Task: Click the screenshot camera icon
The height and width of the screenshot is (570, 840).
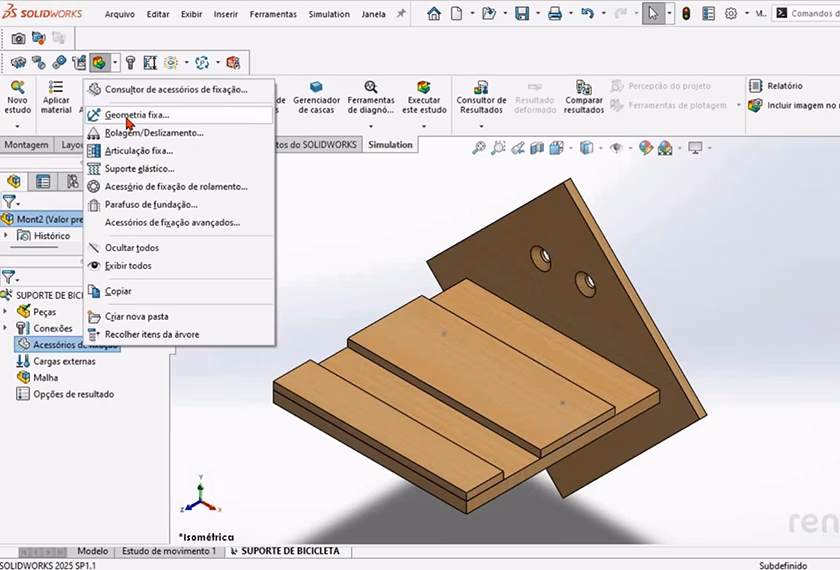Action: click(18, 38)
